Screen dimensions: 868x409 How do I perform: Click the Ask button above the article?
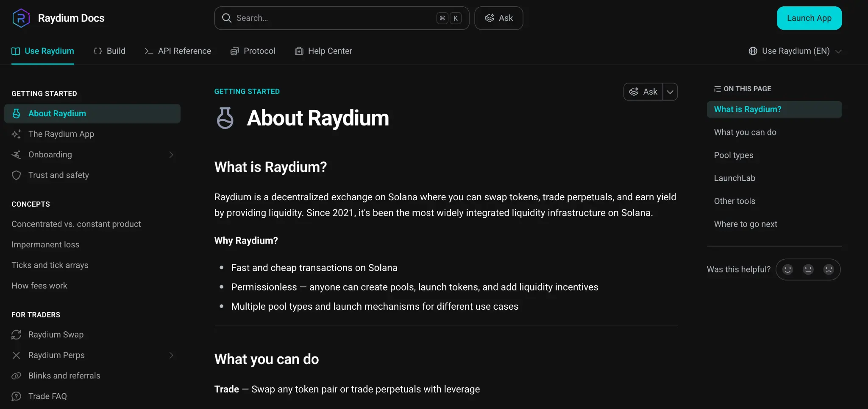(643, 92)
